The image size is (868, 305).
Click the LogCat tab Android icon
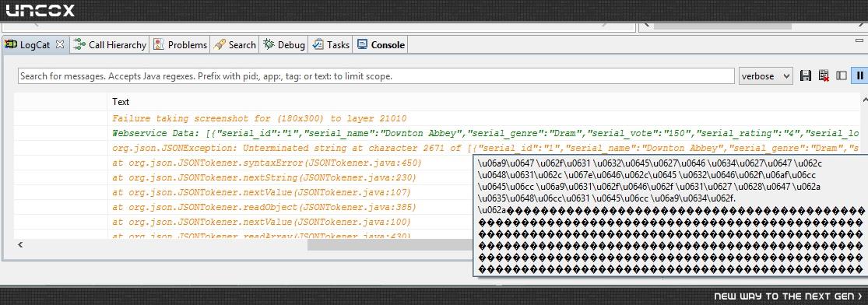11,45
